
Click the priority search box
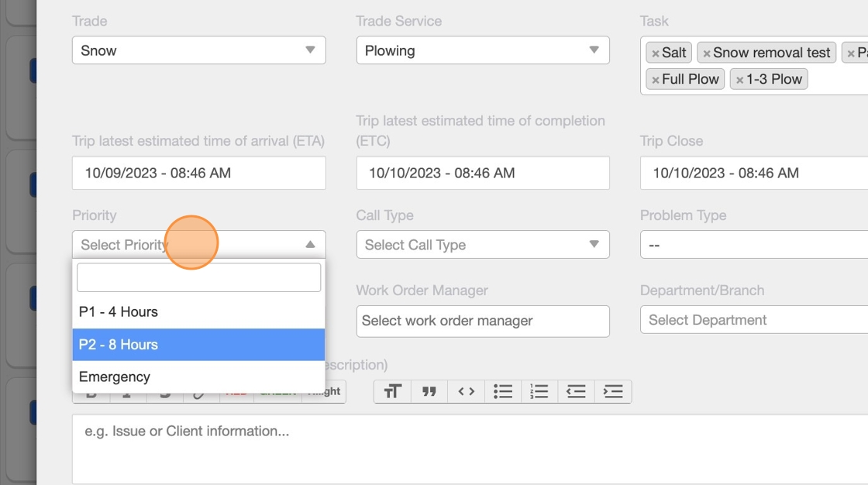[198, 277]
